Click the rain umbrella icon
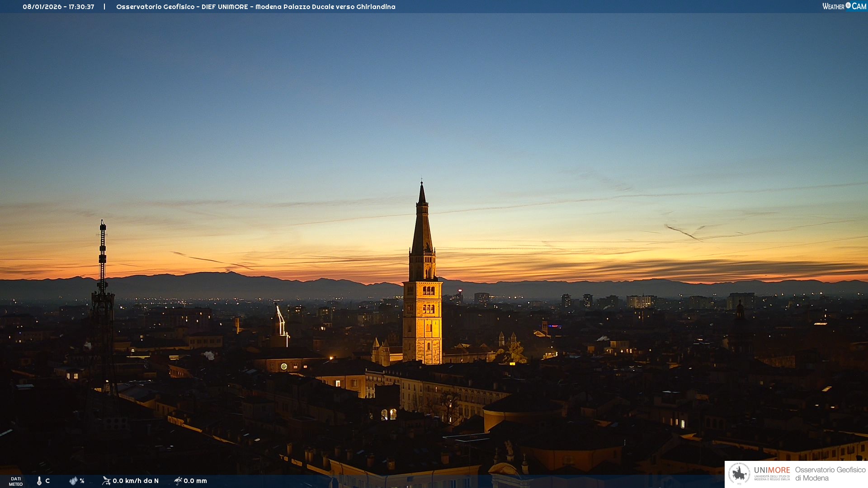 pos(178,481)
